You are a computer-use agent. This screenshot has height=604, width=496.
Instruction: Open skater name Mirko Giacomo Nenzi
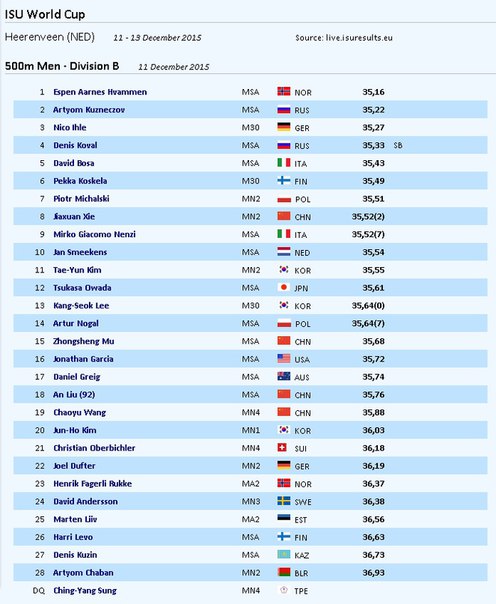coord(94,234)
